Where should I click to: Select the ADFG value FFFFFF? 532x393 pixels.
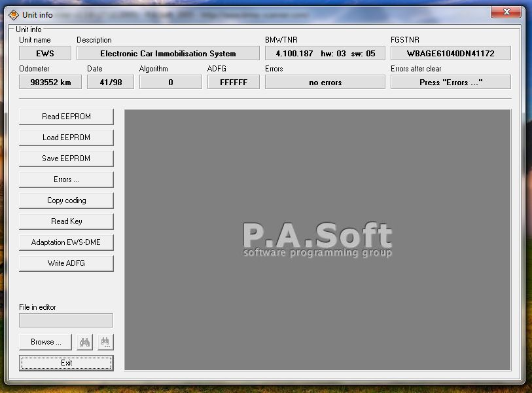click(234, 82)
